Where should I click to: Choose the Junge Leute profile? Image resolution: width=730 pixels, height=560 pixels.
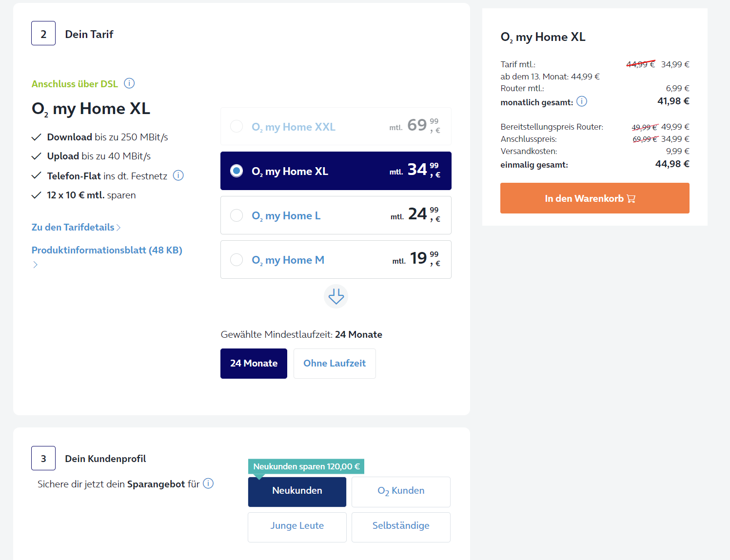point(297,526)
